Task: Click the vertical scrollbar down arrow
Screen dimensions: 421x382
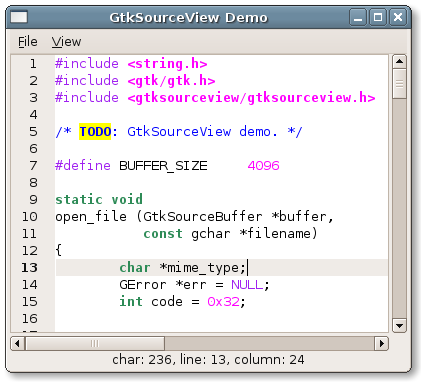Action: click(399, 325)
